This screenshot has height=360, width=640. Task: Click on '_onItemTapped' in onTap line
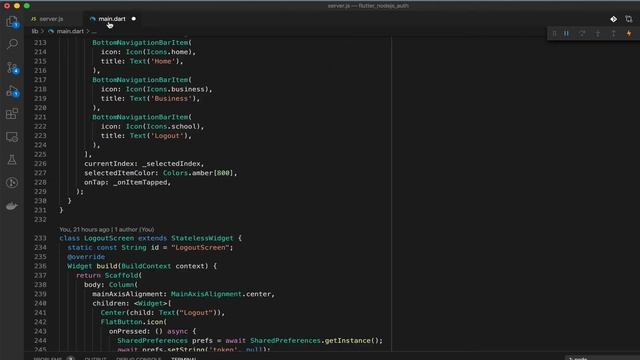coord(140,182)
